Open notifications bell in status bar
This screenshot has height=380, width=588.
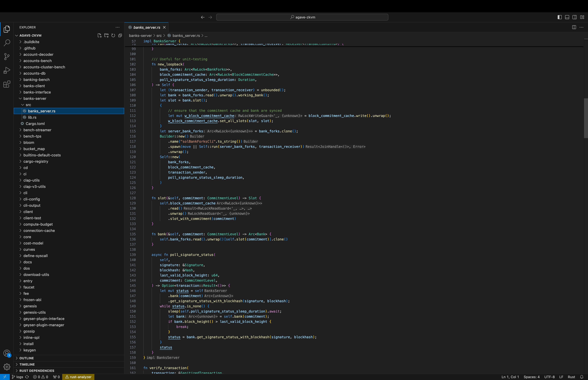[582, 377]
